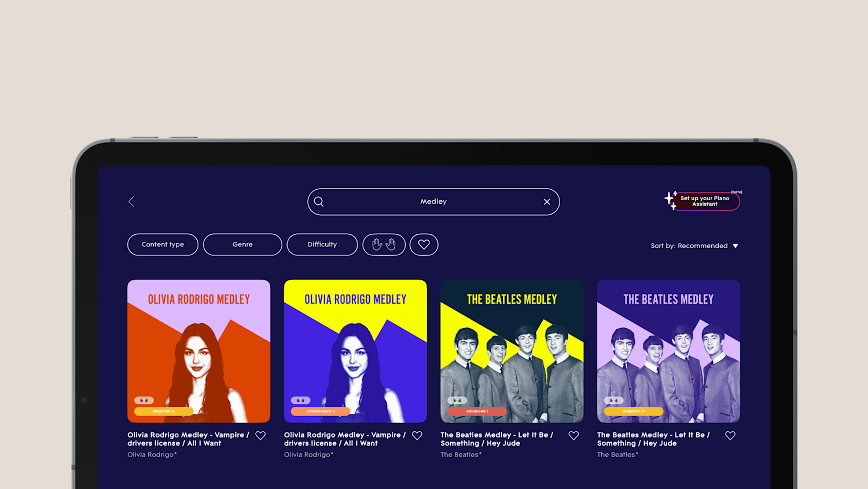The width and height of the screenshot is (868, 489).
Task: Open The Beatles Medley Beginner IV cover
Action: pos(668,351)
